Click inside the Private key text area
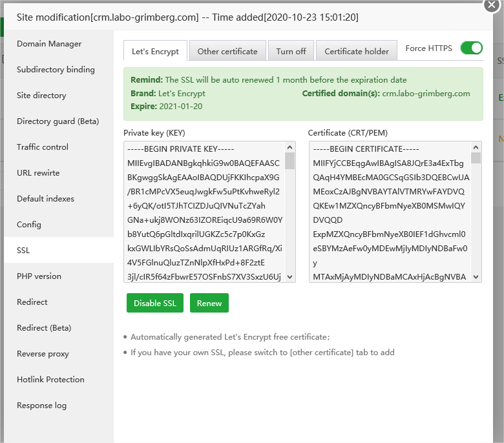This screenshot has height=443, width=504. click(x=204, y=212)
